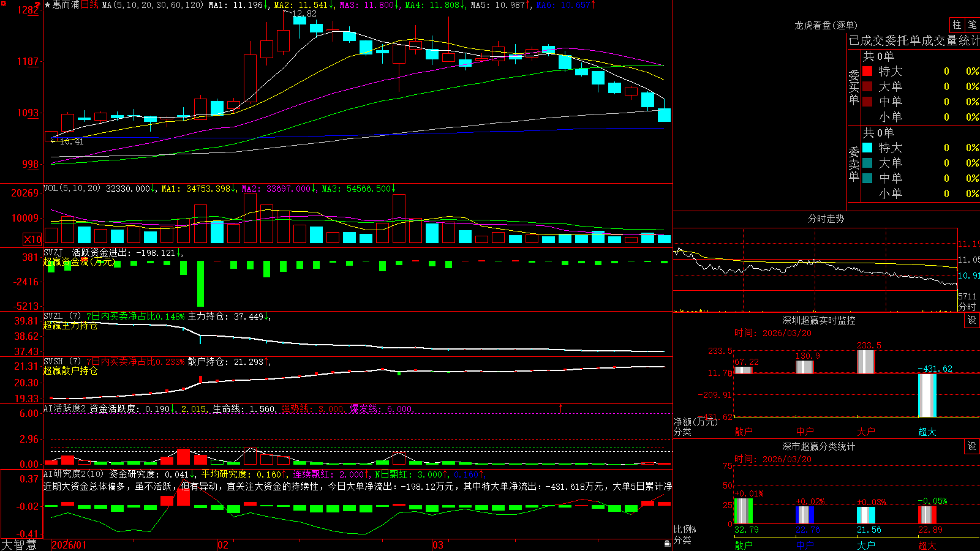Click the 散户 bar showing 67.22
The height and width of the screenshot is (551, 980).
pyautogui.click(x=744, y=370)
